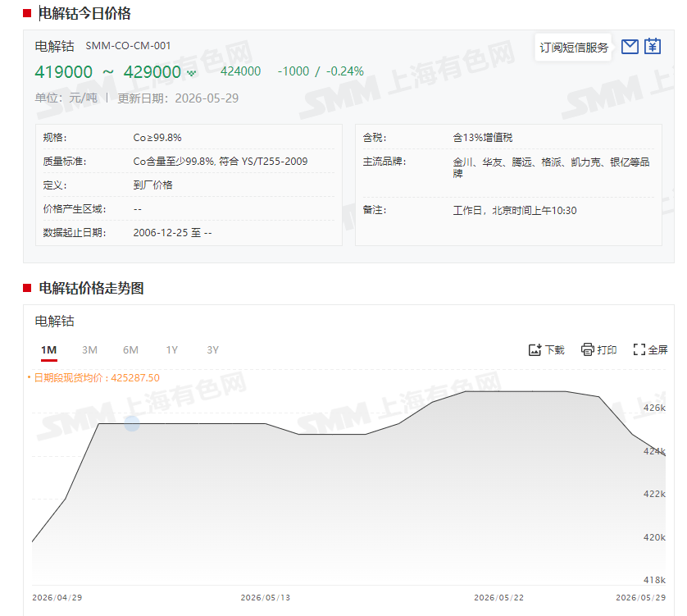Image resolution: width=687 pixels, height=616 pixels.
Task: Click the 424000 average price value
Action: tap(240, 71)
